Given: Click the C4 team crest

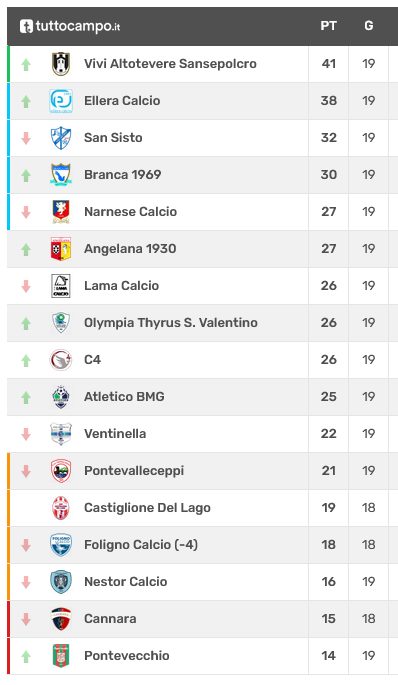Looking at the screenshot, I should tap(61, 360).
